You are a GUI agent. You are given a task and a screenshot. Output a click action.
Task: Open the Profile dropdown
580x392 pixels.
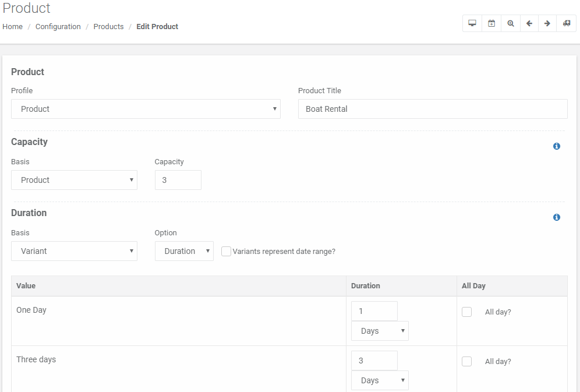pyautogui.click(x=146, y=109)
